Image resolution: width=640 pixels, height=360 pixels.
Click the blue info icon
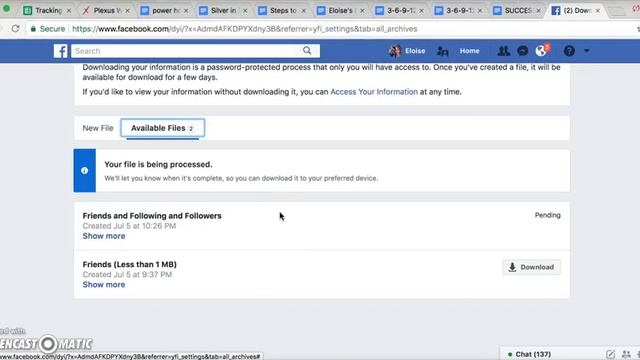(x=84, y=171)
